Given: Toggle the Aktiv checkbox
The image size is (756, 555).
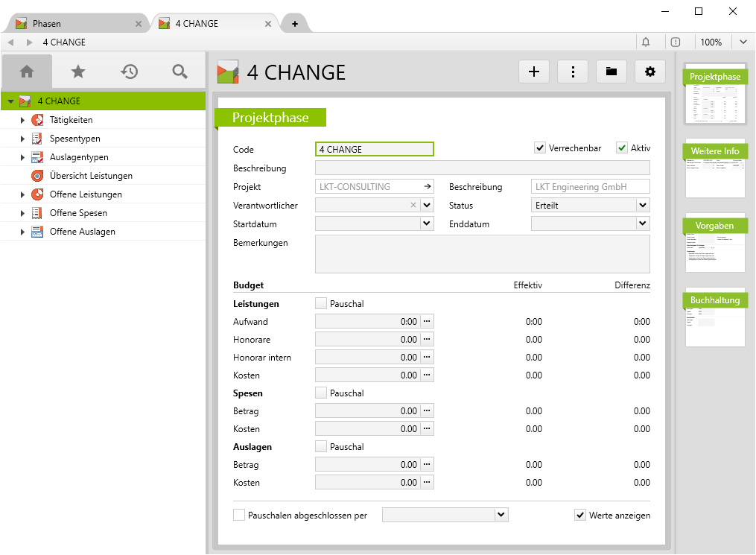Looking at the screenshot, I should (622, 148).
